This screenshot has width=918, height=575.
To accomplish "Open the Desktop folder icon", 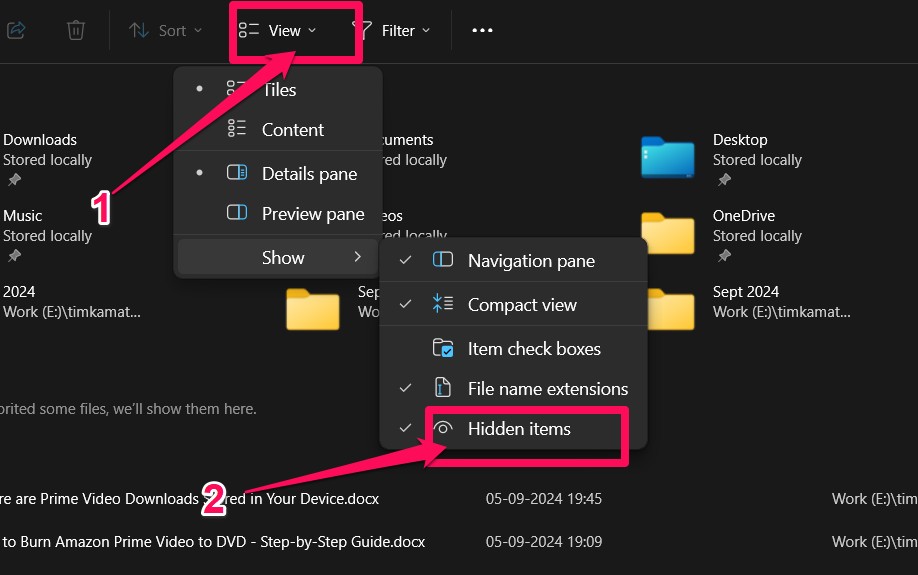I will tap(667, 158).
